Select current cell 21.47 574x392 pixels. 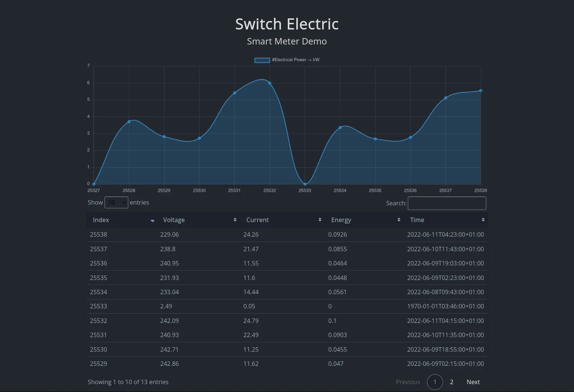[251, 249]
